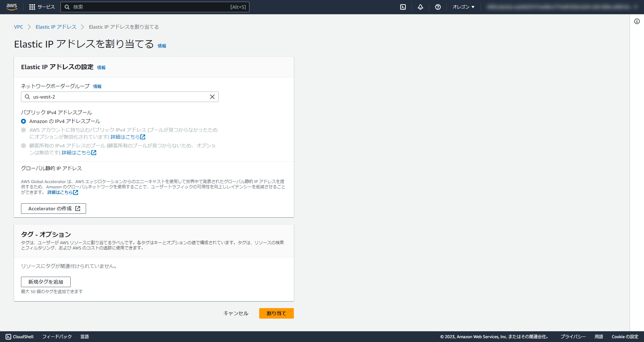
Task: Select the AWS アカウント持ち込み IPv4 radio option
Action: click(23, 130)
